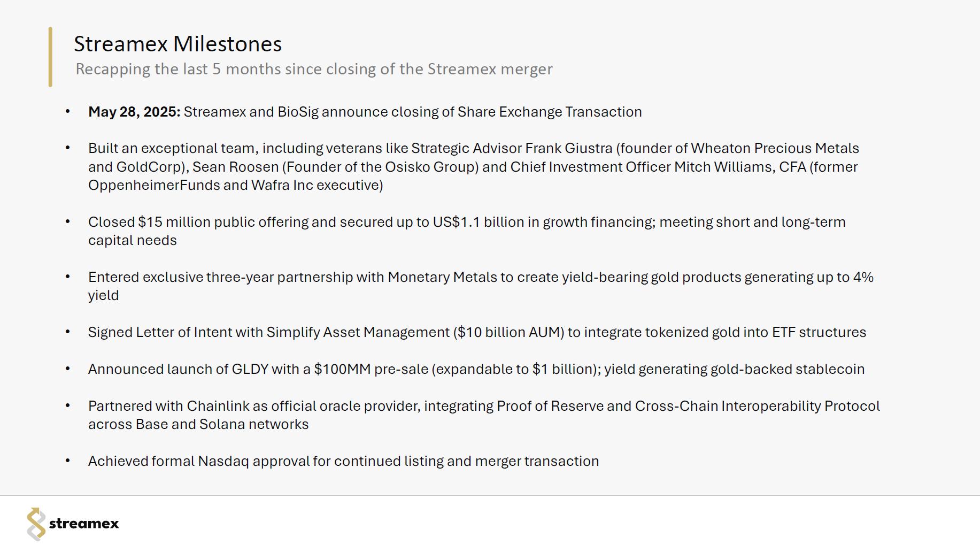
Task: Click the bullet before "Entered exclusive three-year partnership"
Action: 67,277
